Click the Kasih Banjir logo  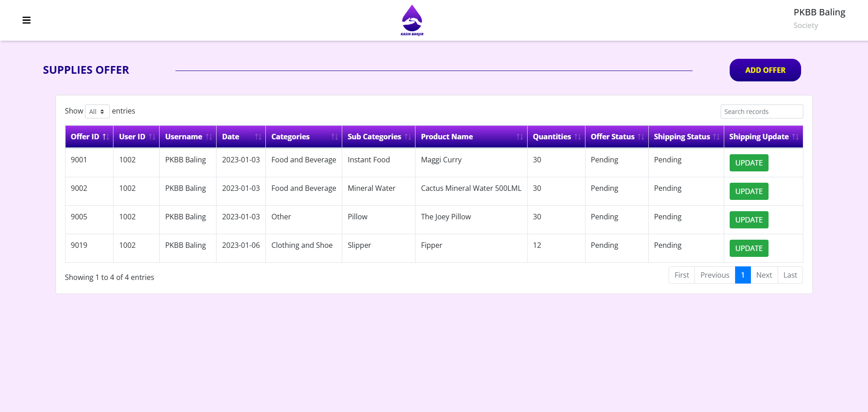pos(412,20)
